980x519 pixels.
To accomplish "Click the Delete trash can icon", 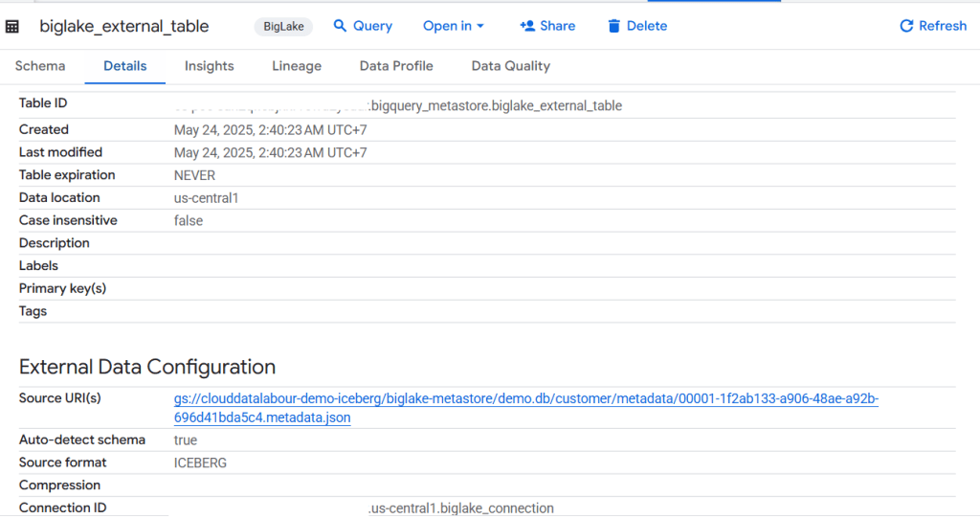I will [614, 26].
